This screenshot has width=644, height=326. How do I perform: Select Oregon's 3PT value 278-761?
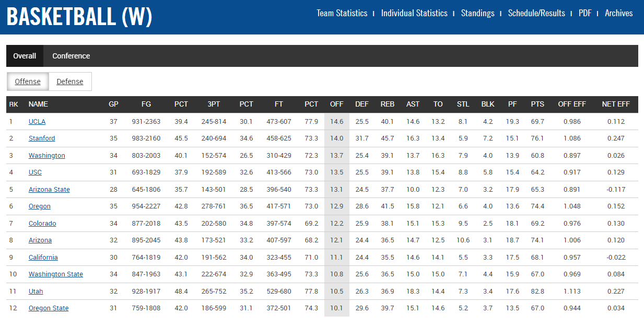(214, 206)
